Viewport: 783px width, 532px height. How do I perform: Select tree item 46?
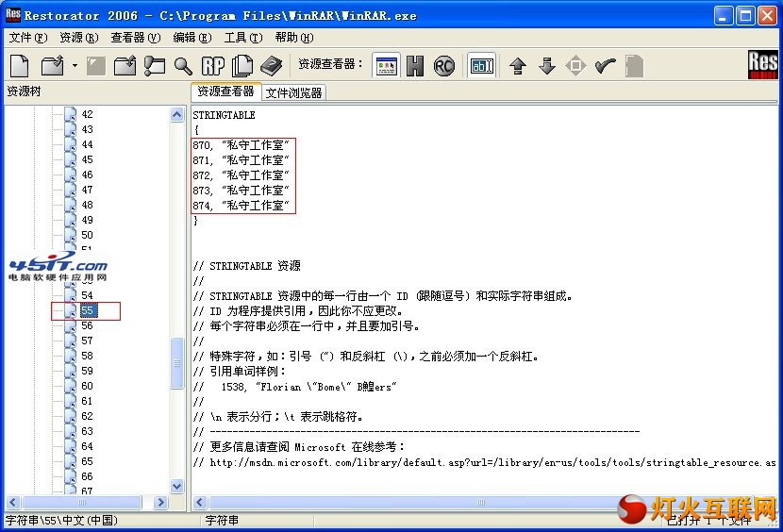coord(88,175)
